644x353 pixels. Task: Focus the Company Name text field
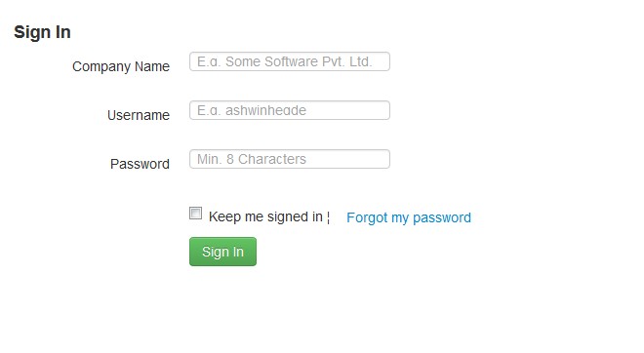click(290, 61)
